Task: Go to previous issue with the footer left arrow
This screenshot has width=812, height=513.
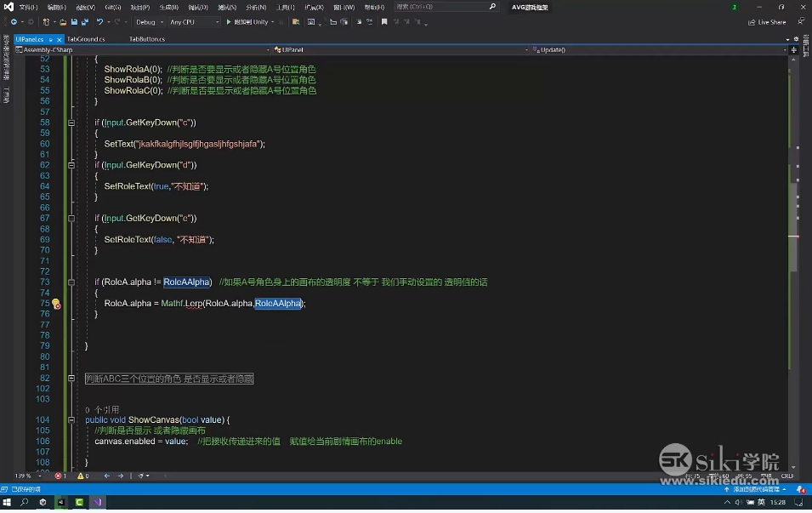Action: click(x=106, y=476)
